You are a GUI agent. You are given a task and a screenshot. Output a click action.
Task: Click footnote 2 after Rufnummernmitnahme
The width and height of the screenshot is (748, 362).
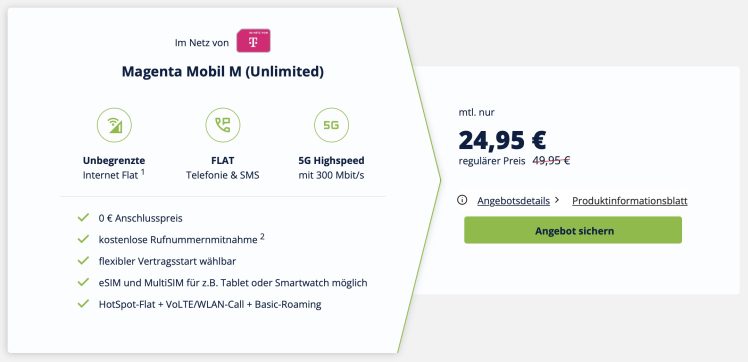pos(262,237)
